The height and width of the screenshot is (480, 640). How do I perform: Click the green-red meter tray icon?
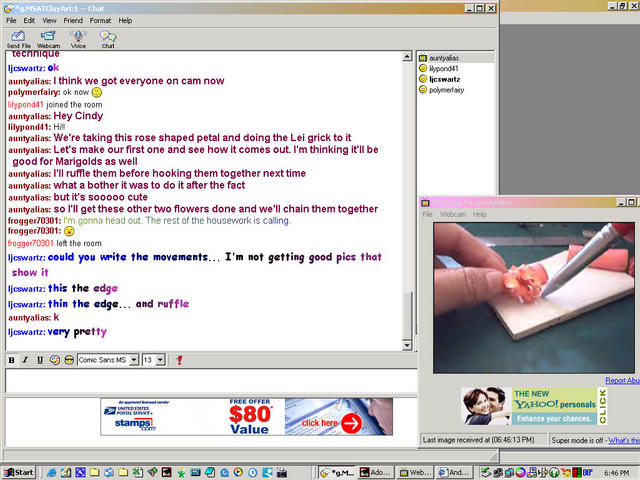click(577, 473)
